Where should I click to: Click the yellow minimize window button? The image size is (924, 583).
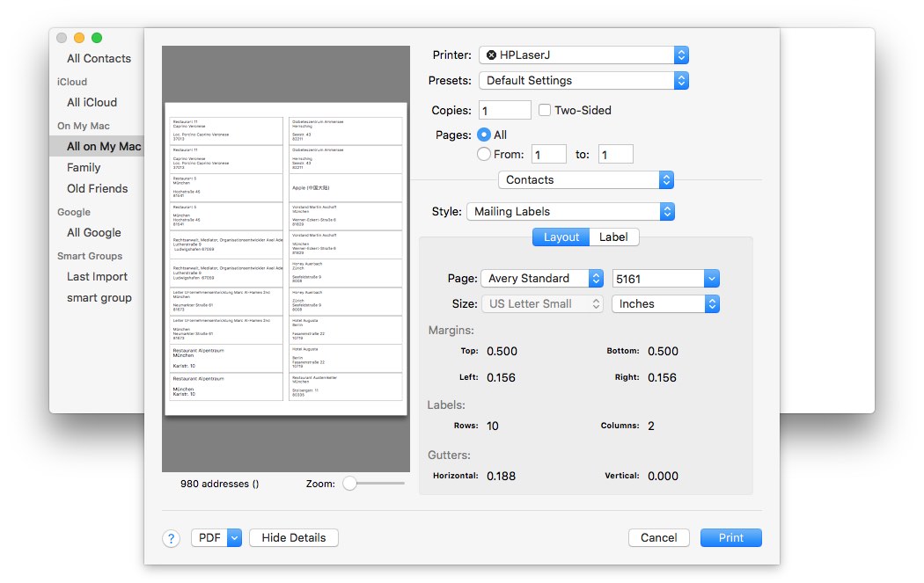coord(79,38)
